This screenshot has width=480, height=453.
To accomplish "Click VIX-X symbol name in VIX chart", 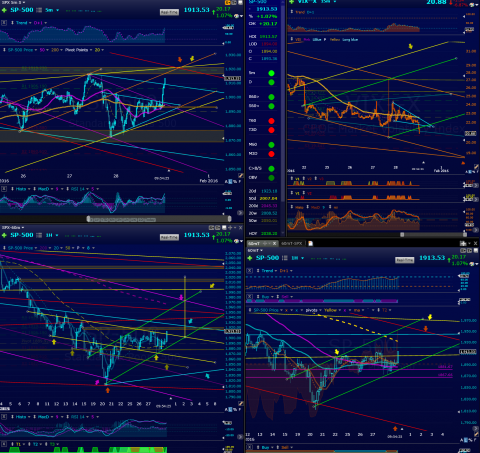I will [307, 2].
